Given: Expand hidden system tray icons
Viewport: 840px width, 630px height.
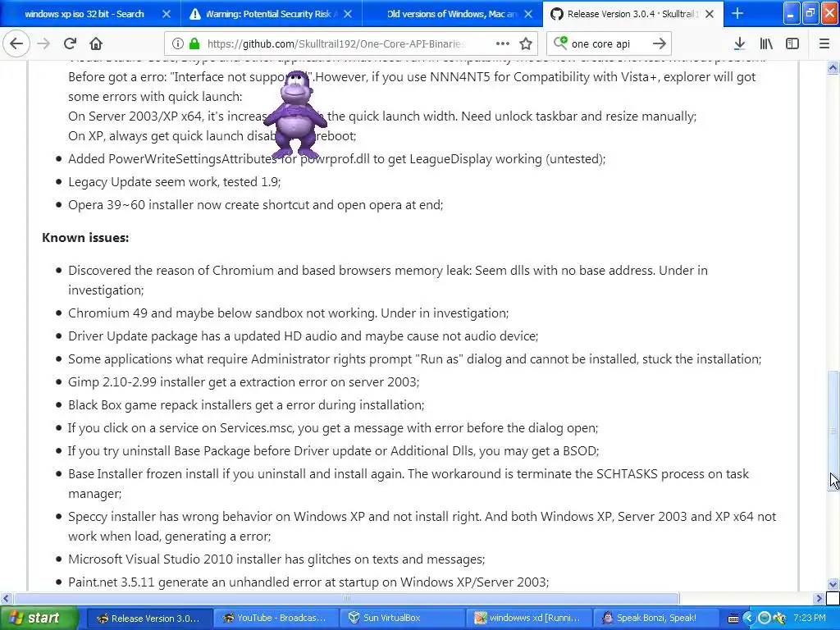Looking at the screenshot, I should (748, 619).
